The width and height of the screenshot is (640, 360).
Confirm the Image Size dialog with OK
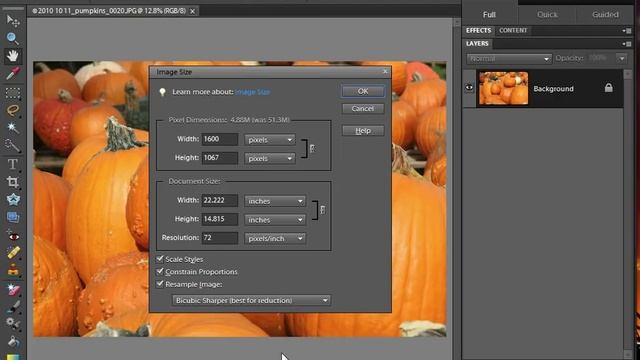point(363,91)
